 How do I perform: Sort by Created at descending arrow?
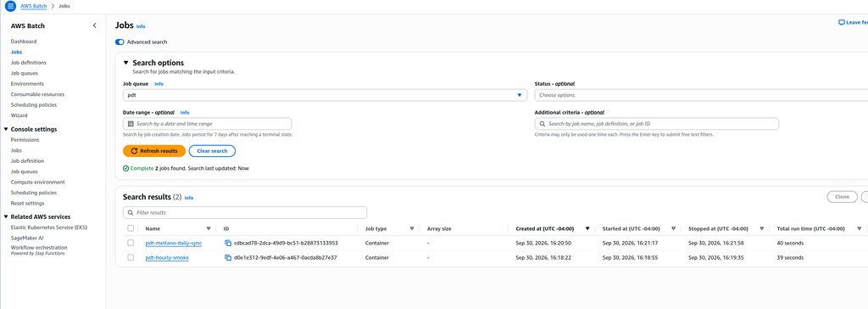point(587,228)
